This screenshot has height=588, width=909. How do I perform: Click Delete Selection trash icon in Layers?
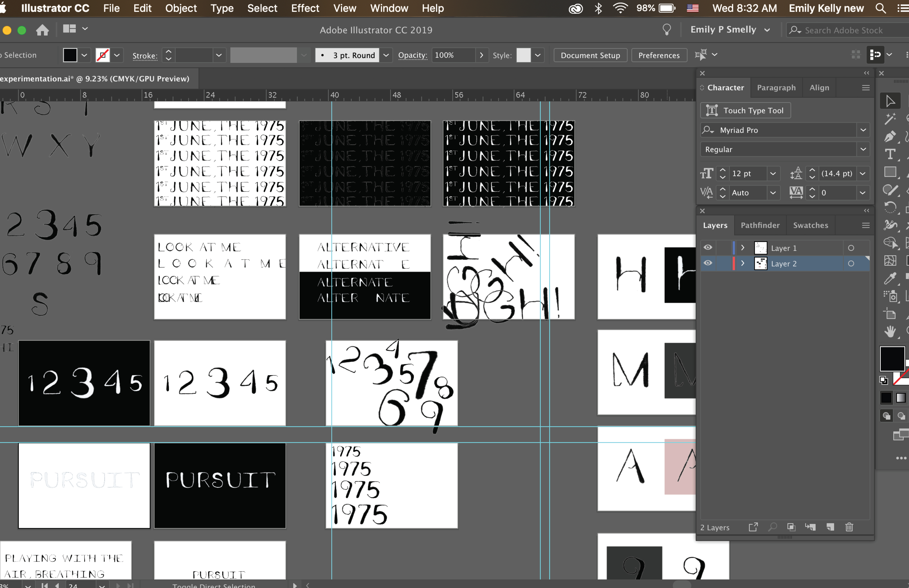tap(849, 527)
